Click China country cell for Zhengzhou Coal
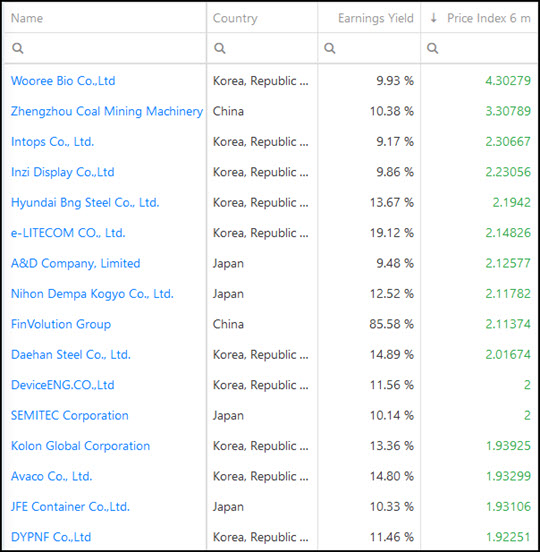Screen dimensions: 540x552 click(228, 111)
